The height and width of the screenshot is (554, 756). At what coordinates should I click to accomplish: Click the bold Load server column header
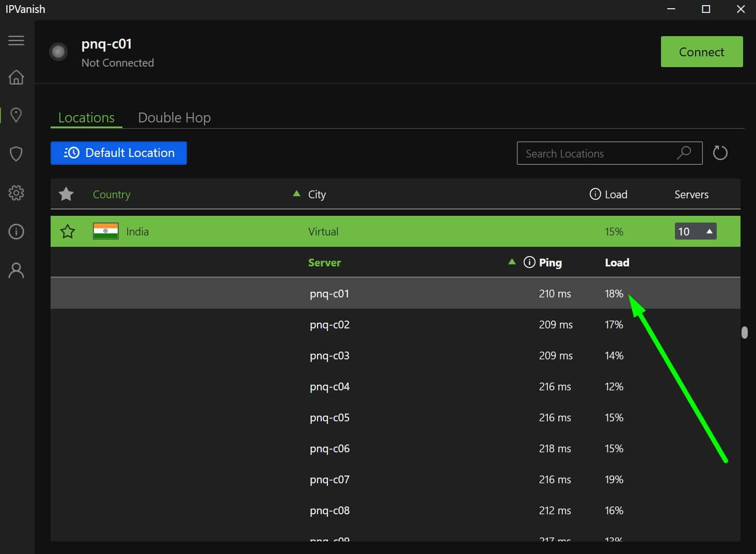click(617, 262)
